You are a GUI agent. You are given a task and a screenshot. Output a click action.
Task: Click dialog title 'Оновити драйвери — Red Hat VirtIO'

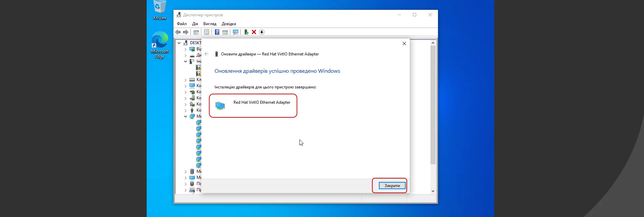[x=270, y=54]
